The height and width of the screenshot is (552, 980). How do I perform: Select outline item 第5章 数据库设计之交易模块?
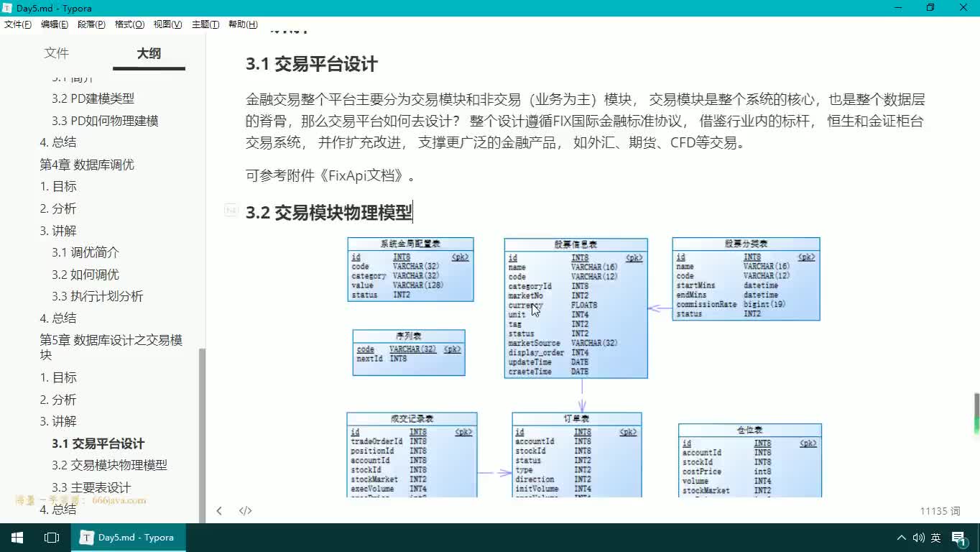(111, 347)
